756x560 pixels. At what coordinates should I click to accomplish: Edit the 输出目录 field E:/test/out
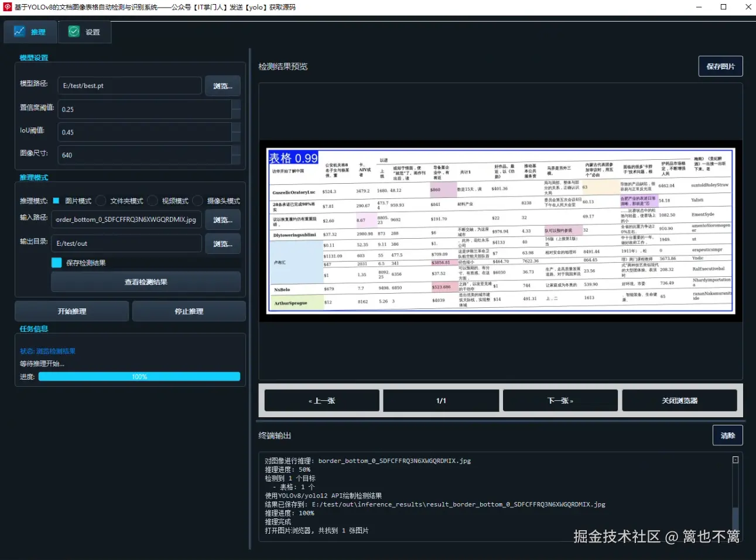(126, 243)
